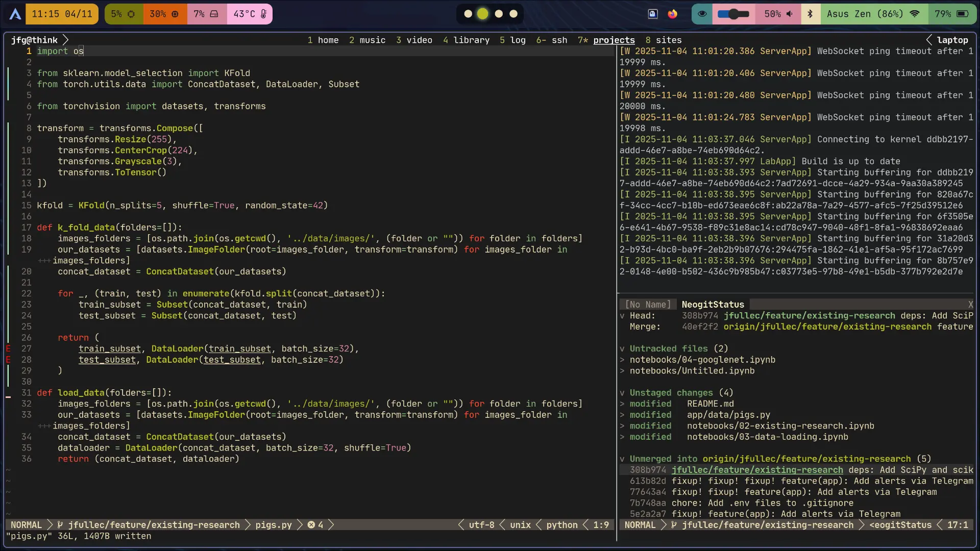The image size is (980, 551).
Task: Switch to the 6 ssh tmux window
Action: tap(552, 40)
